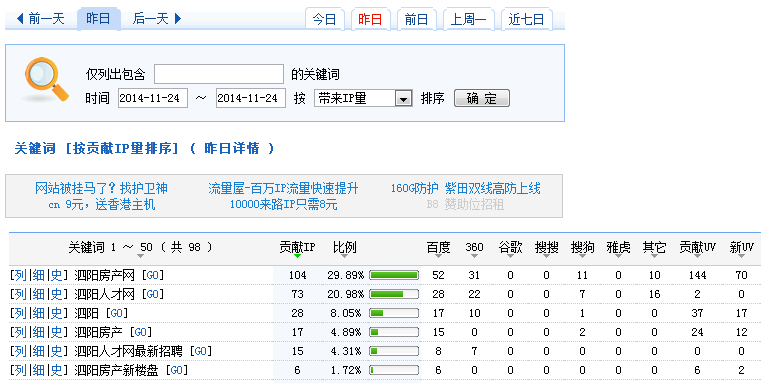This screenshot has width=765, height=383.
Task: Switch to the red 昨日 tab
Action: (x=370, y=20)
